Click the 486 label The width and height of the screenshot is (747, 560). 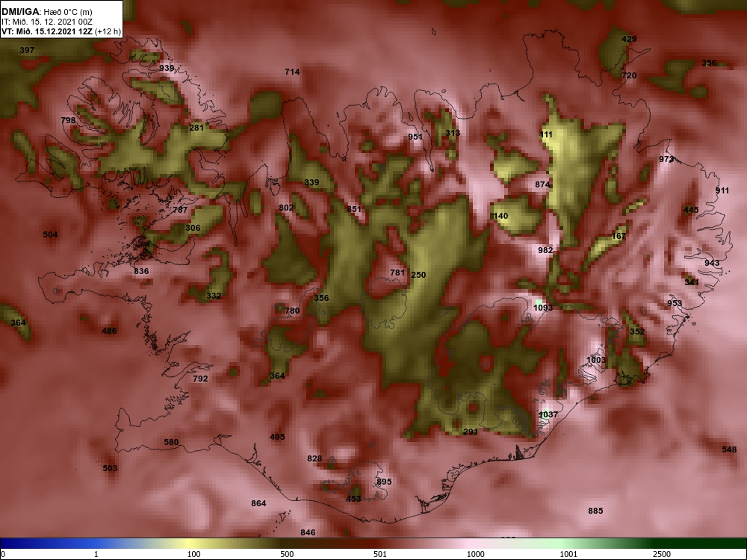(x=109, y=331)
